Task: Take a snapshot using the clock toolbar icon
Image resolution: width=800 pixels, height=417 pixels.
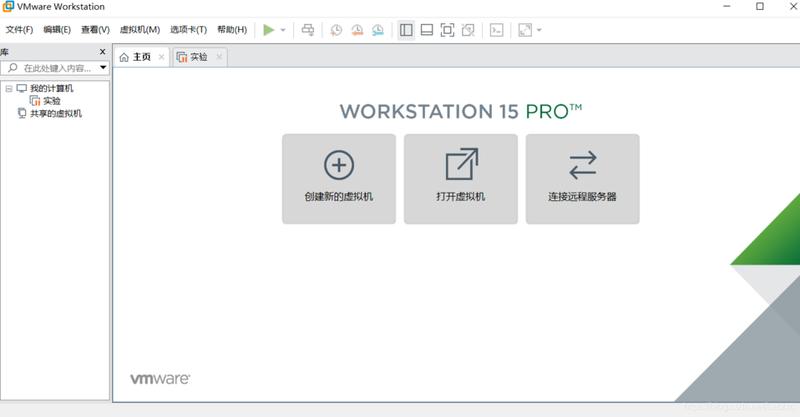Action: tap(336, 30)
